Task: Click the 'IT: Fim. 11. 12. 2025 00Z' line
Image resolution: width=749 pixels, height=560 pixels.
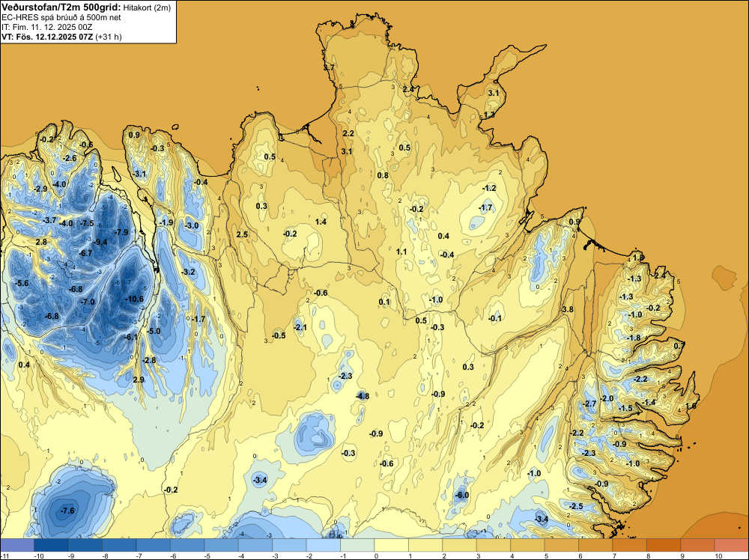Action: [46, 27]
